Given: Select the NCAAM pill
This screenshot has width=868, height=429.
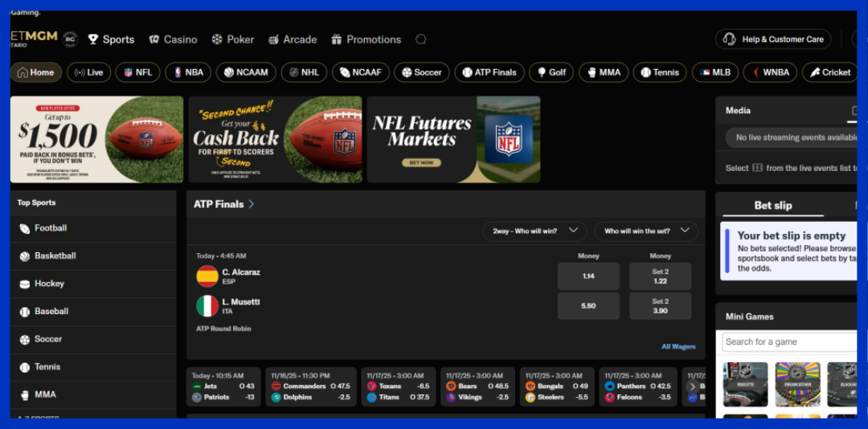Looking at the screenshot, I should pyautogui.click(x=246, y=72).
